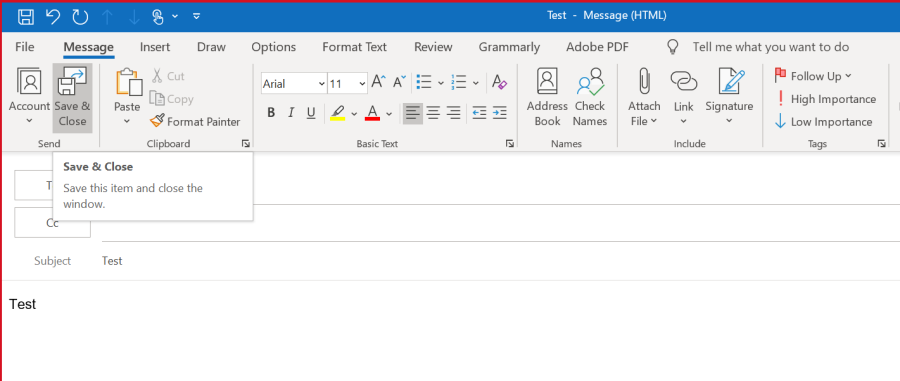The width and height of the screenshot is (900, 381).
Task: Expand the Paste options arrow
Action: (127, 121)
